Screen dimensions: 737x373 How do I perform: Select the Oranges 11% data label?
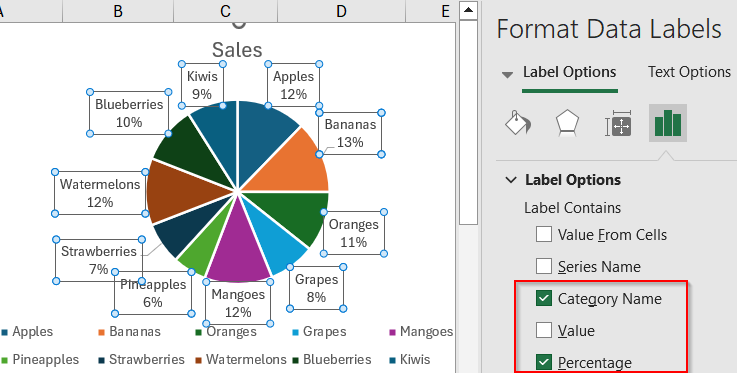coord(353,233)
